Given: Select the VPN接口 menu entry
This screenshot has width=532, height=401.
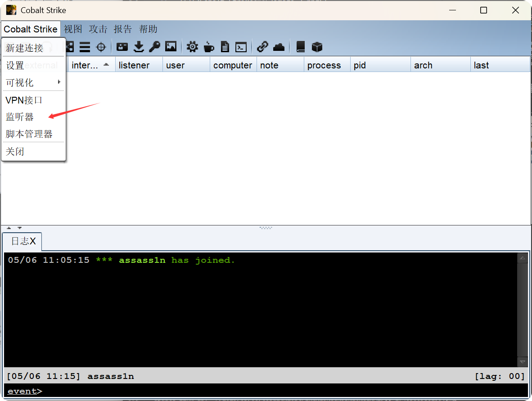Looking at the screenshot, I should (34, 100).
